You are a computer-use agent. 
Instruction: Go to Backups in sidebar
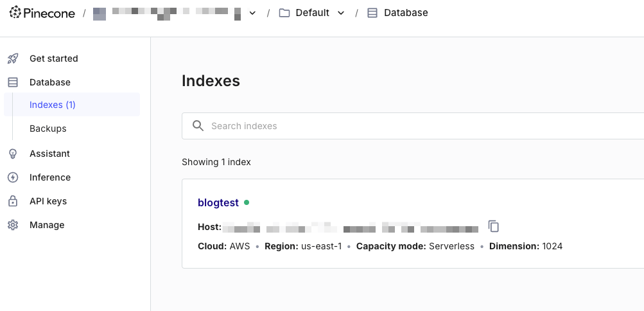tap(48, 129)
